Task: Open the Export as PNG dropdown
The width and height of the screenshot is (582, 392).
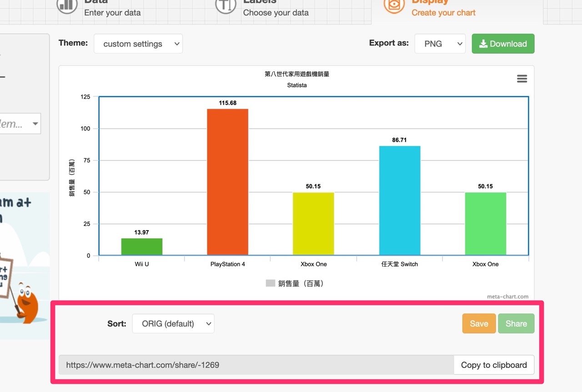Action: 440,44
